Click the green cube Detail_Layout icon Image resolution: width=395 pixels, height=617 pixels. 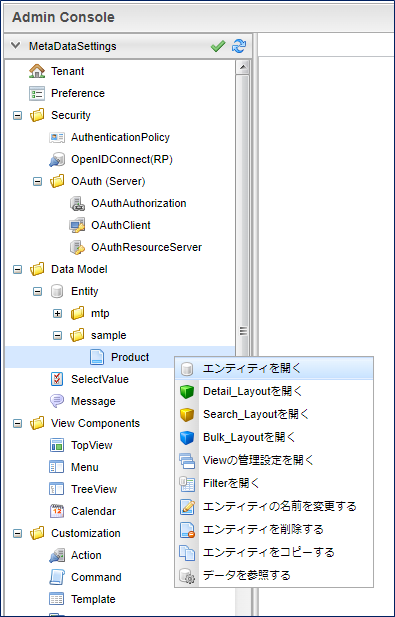click(187, 392)
